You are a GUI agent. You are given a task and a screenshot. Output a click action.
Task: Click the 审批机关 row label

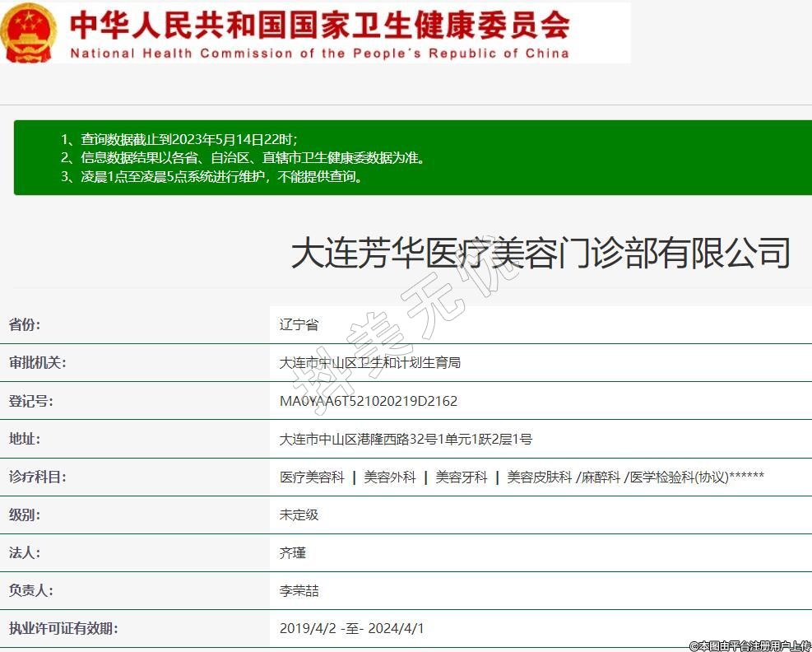click(37, 362)
